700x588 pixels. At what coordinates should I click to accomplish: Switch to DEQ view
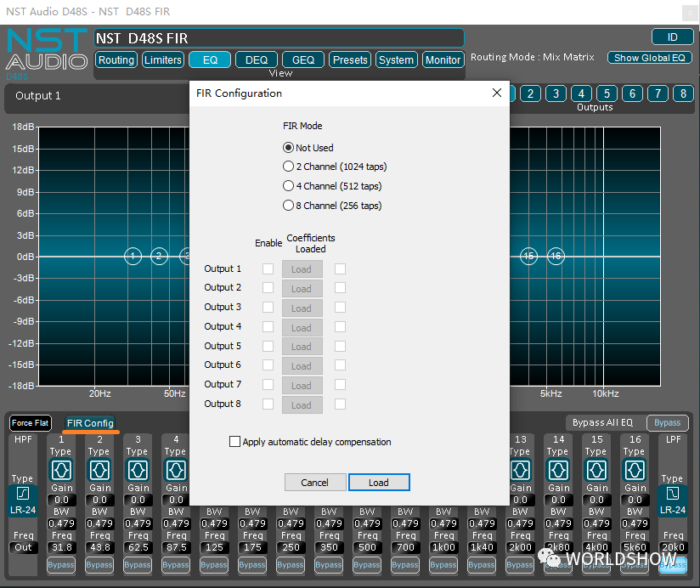pyautogui.click(x=257, y=59)
